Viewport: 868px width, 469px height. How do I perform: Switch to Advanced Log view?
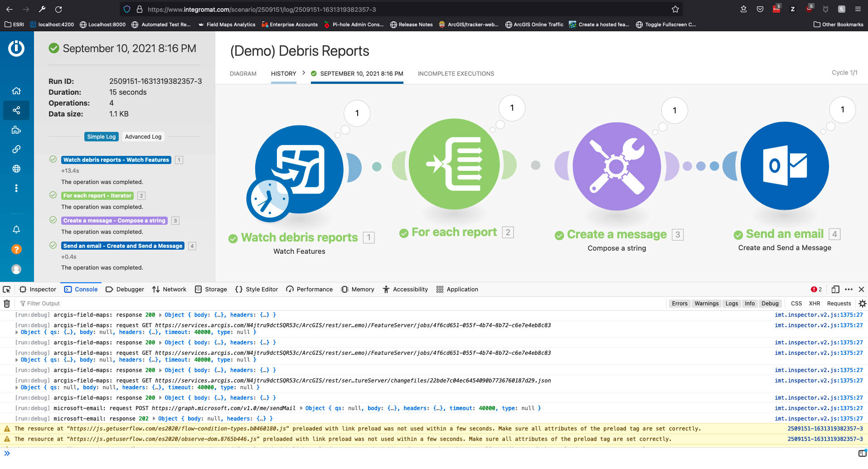pos(143,136)
